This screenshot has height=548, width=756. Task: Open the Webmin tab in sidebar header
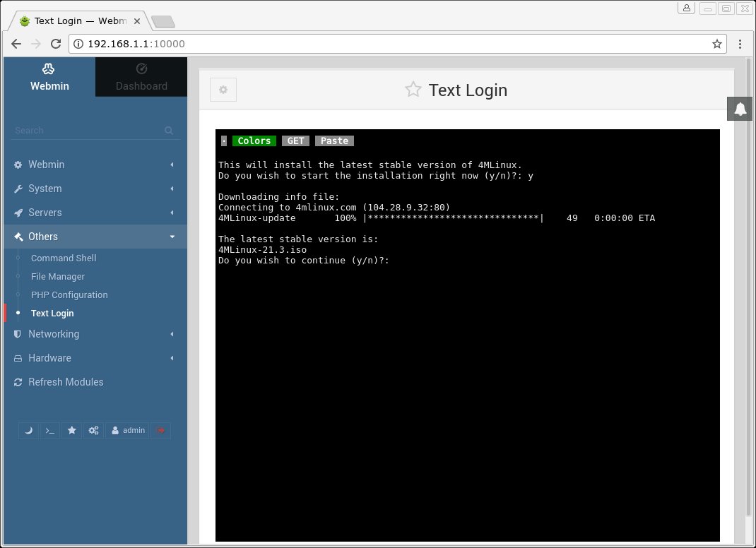[49, 77]
